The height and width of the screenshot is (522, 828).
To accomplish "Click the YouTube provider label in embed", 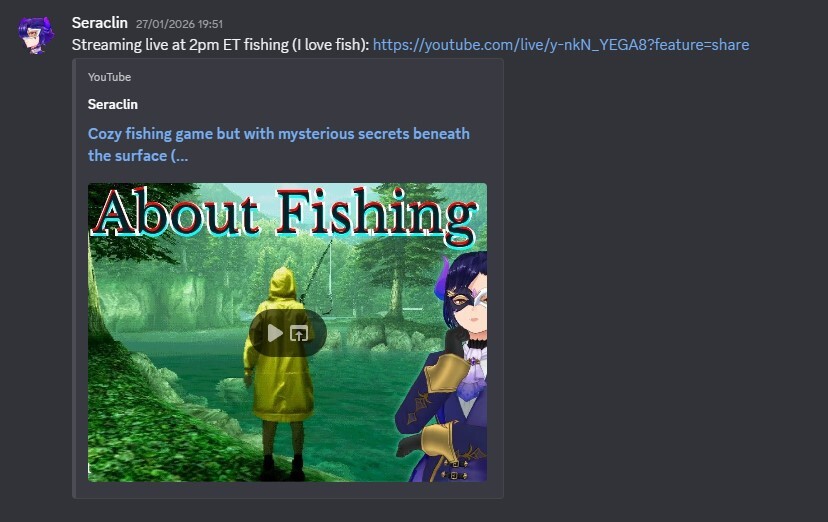I will (109, 77).
